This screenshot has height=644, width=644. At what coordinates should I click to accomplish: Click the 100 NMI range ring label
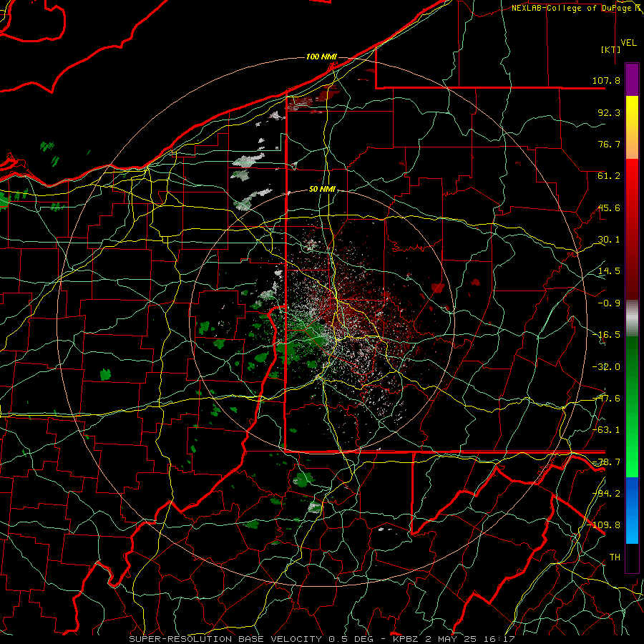pos(321,57)
